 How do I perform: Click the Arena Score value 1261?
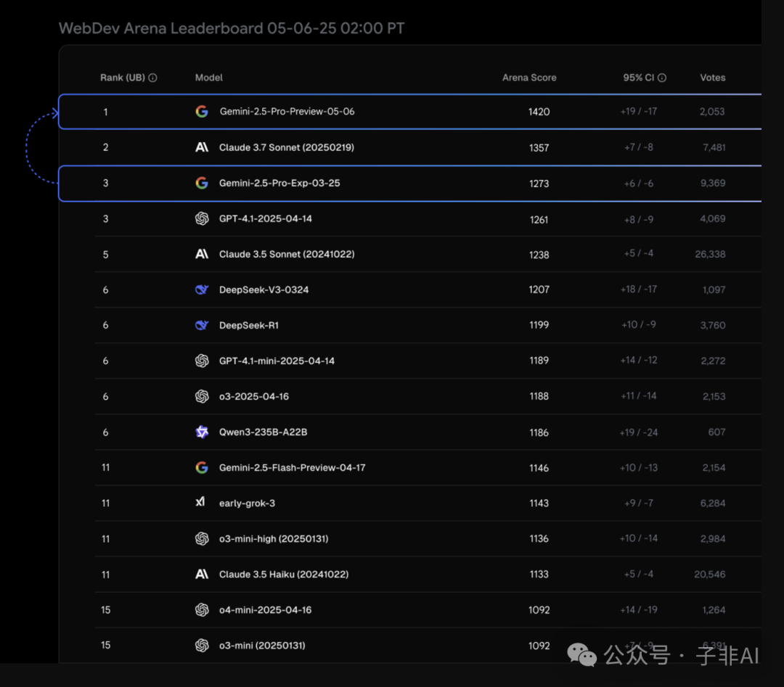539,220
